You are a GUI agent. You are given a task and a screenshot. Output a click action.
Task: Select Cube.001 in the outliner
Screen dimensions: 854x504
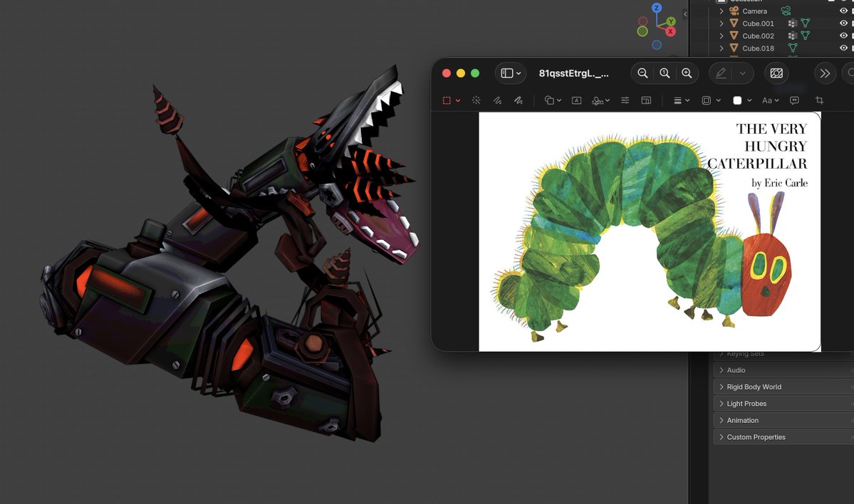tap(758, 23)
